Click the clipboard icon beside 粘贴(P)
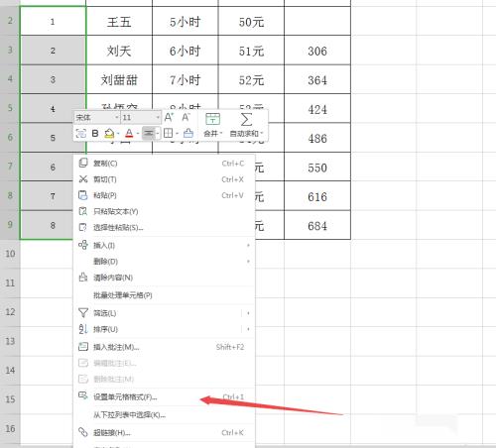496x448 pixels. tap(82, 195)
